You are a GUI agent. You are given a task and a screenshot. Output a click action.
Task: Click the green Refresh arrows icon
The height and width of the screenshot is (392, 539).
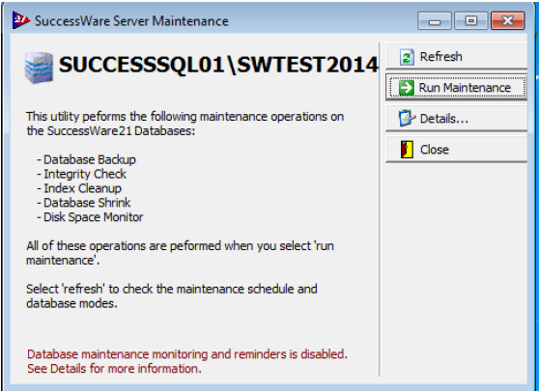[407, 57]
